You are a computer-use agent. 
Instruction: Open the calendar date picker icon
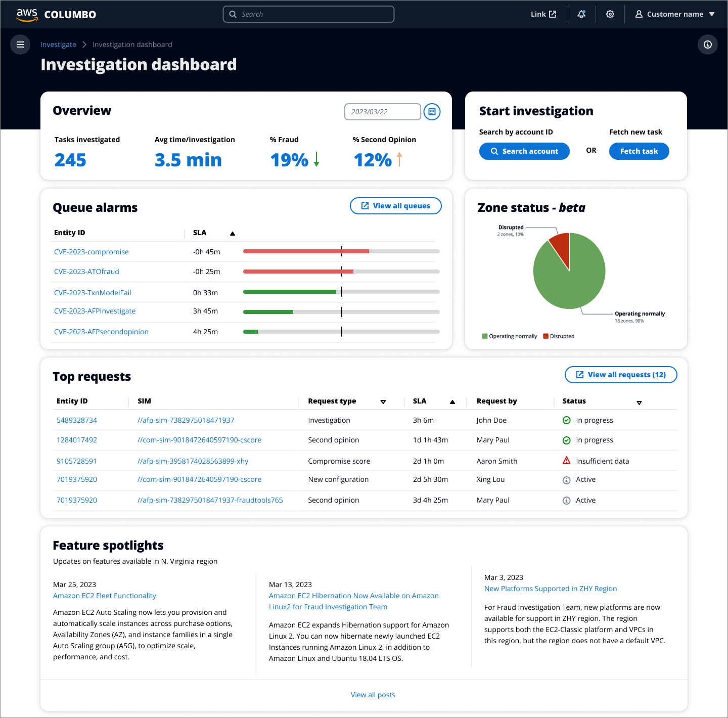[432, 112]
